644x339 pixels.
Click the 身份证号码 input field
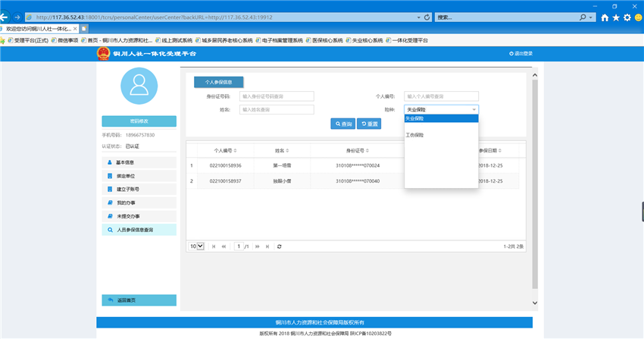277,96
